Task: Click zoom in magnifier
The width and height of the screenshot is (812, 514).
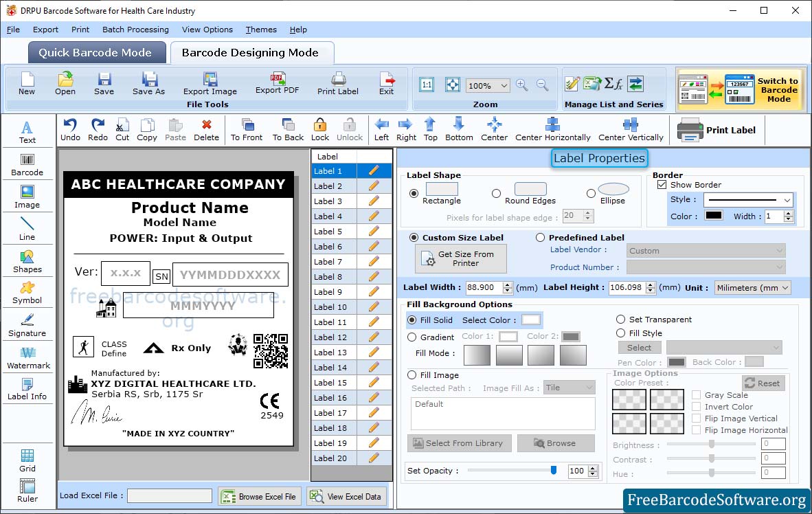Action: click(522, 85)
